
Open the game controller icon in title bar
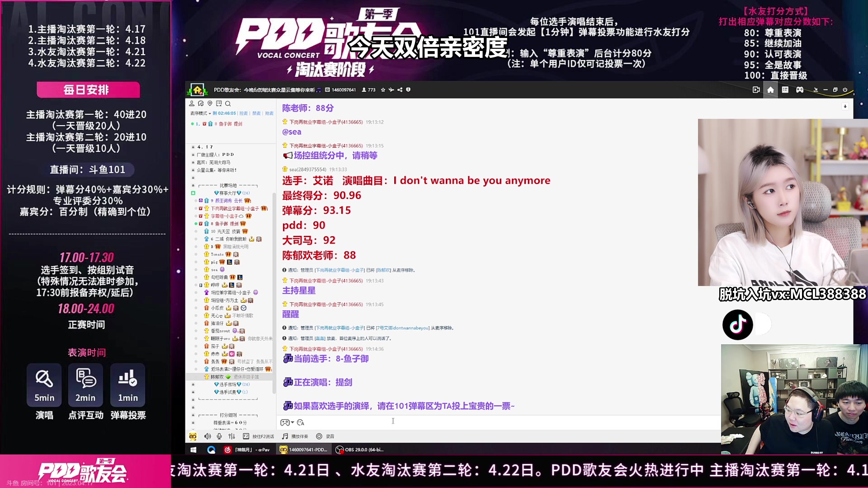[799, 90]
